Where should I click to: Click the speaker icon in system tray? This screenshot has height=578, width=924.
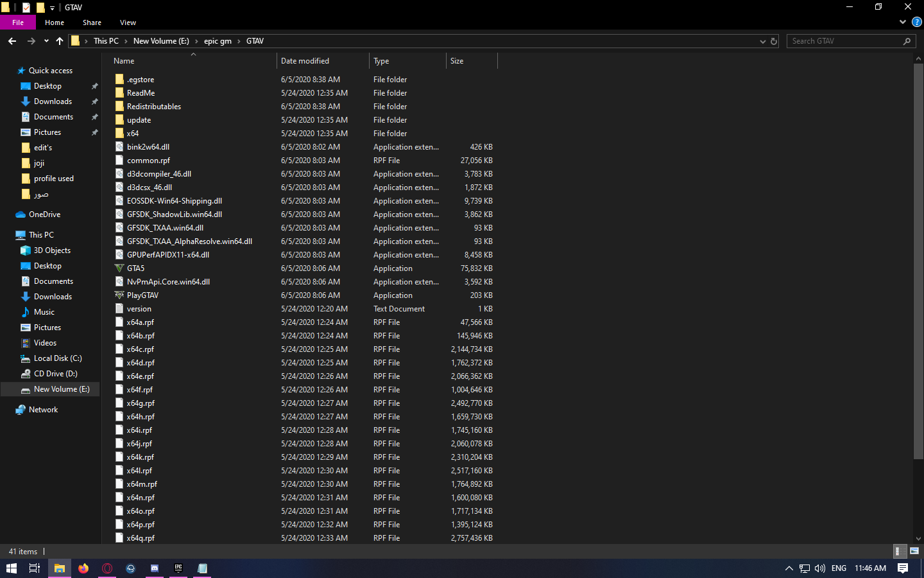tap(819, 568)
